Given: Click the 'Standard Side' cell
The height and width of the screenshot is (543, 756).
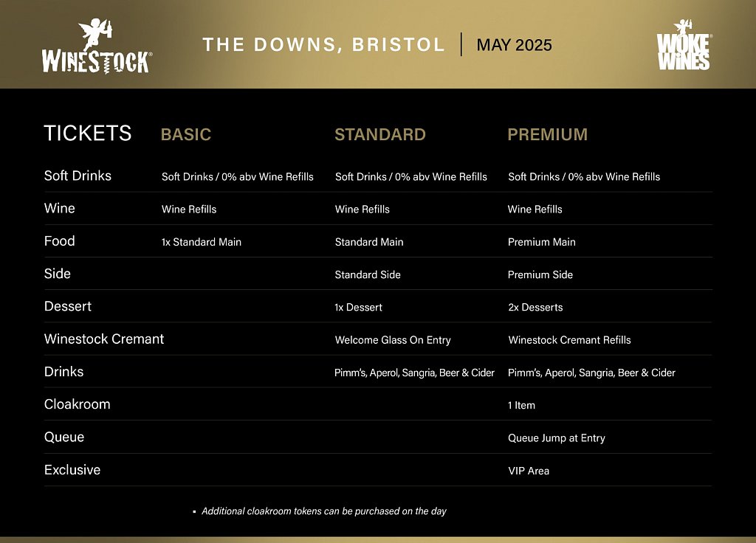Looking at the screenshot, I should [x=368, y=274].
